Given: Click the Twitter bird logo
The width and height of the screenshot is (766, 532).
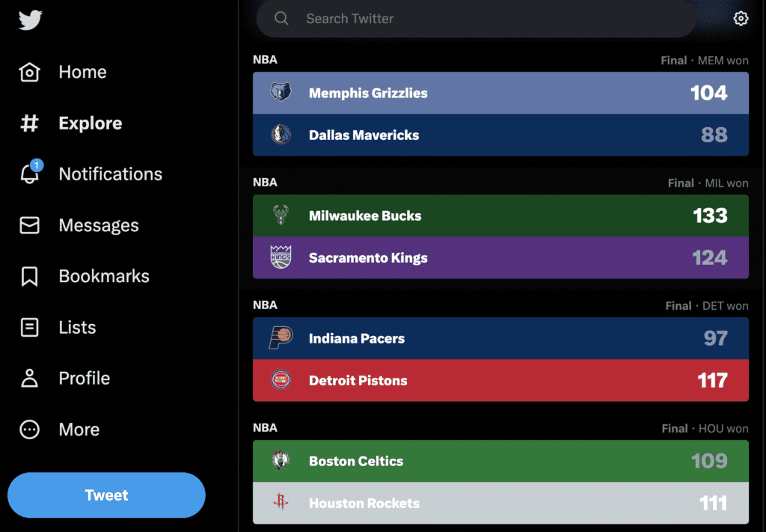Looking at the screenshot, I should tap(30, 19).
